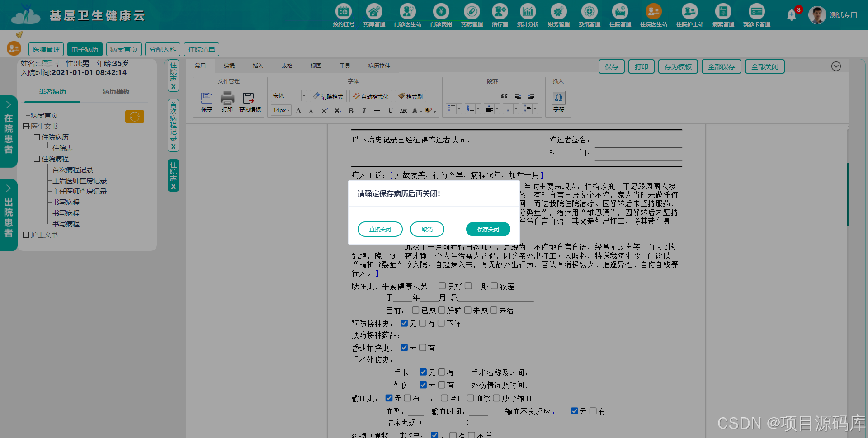Collapse 医生文书 tree node
Viewport: 868px width, 438px height.
[x=26, y=127]
